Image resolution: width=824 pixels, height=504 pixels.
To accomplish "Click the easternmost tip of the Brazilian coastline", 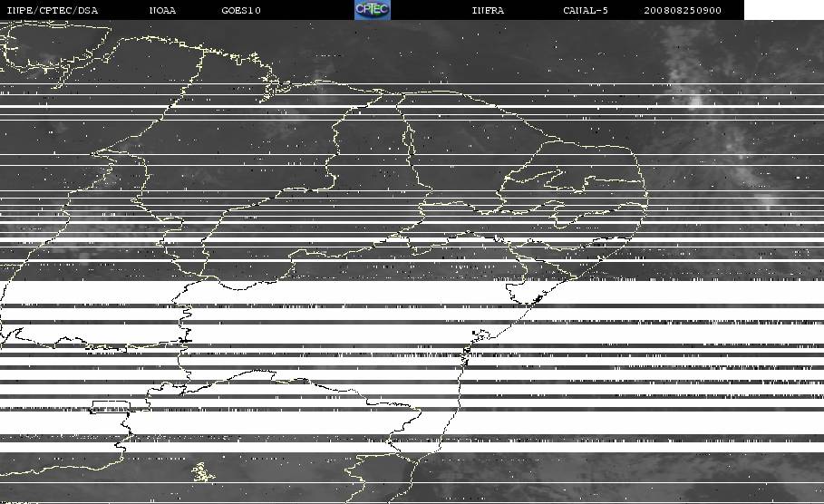I will click(x=647, y=197).
